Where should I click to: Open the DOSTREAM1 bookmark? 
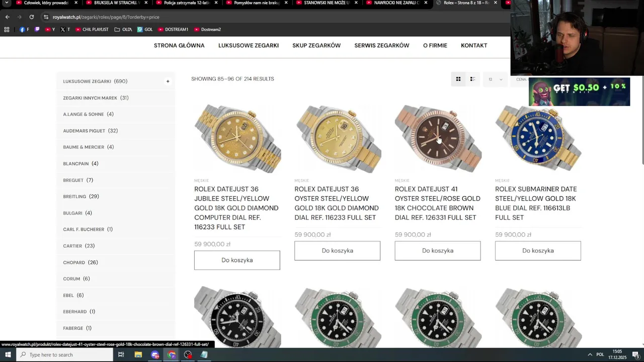[173, 30]
